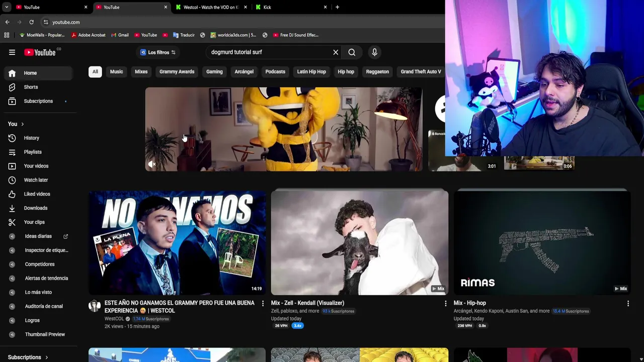Select the Podcasts filter chip
This screenshot has height=362, width=644.
pyautogui.click(x=275, y=71)
